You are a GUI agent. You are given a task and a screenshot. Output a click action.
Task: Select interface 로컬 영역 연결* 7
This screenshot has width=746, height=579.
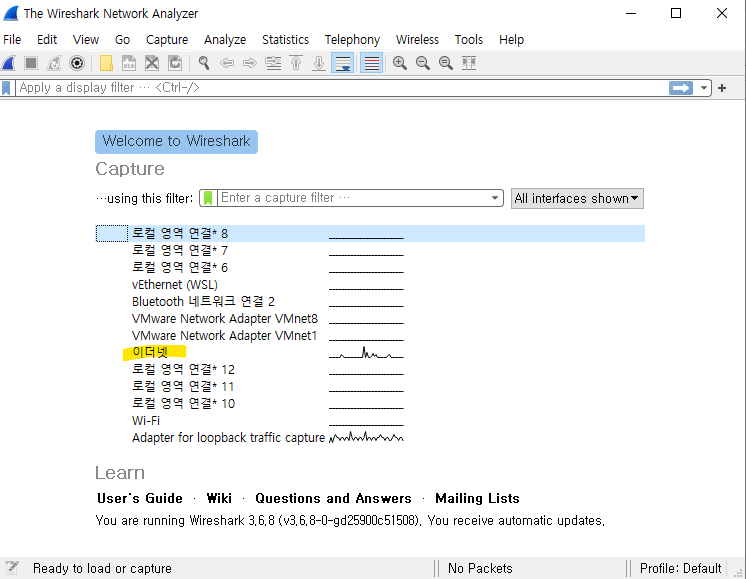370,250
